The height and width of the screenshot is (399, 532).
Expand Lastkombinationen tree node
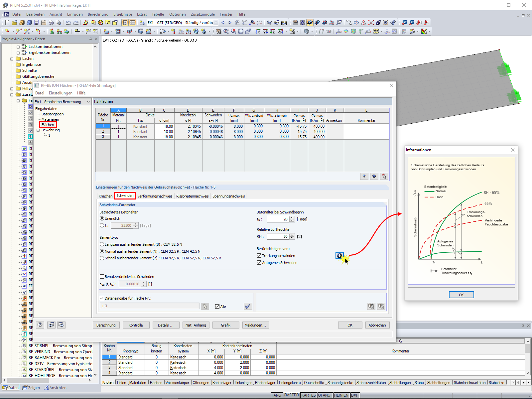[18, 47]
